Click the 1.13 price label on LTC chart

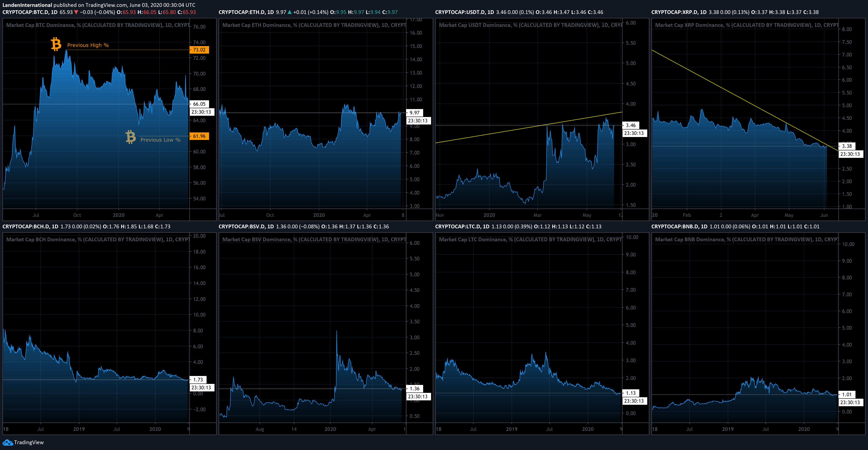[x=630, y=393]
